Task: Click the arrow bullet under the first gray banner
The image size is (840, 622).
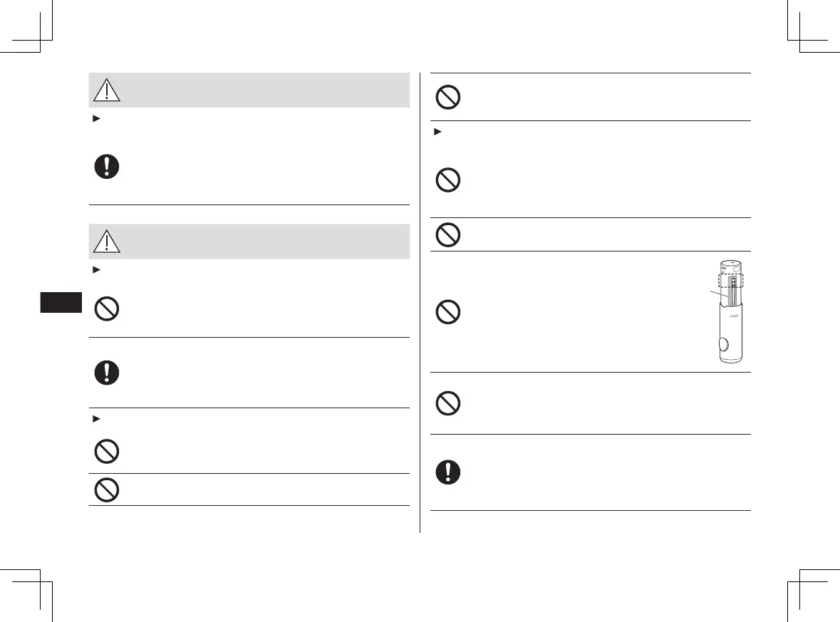Action: coord(93,115)
